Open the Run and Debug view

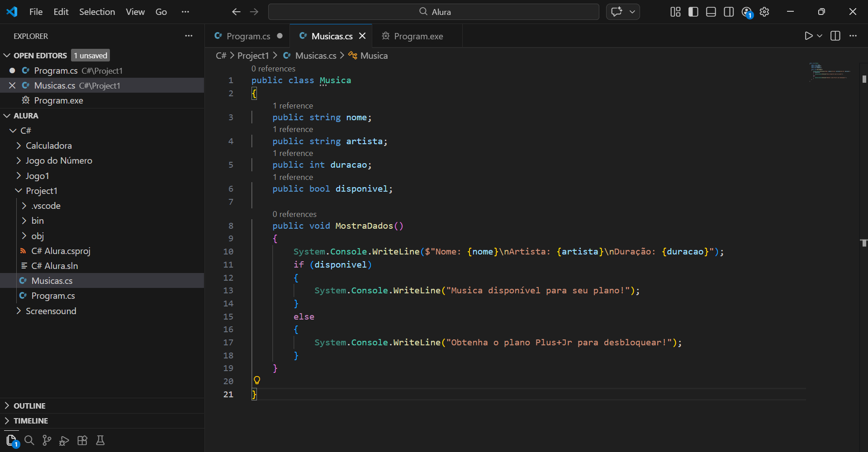[x=64, y=440]
